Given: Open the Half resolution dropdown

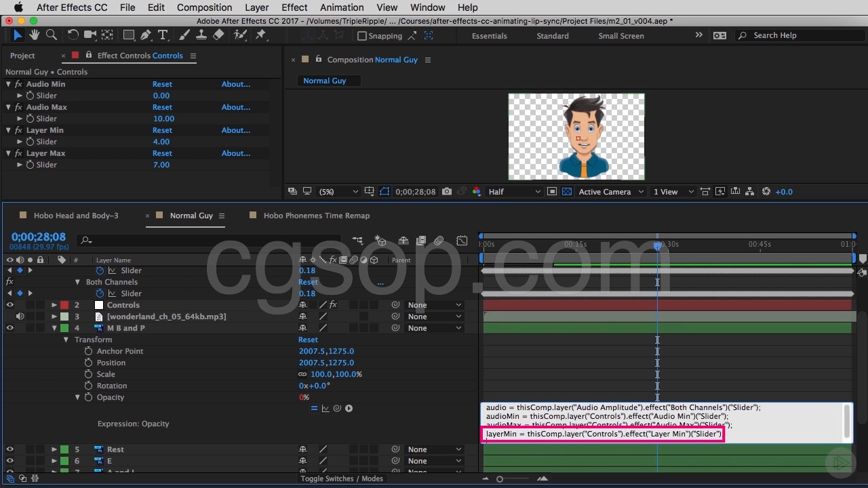Looking at the screenshot, I should (514, 192).
